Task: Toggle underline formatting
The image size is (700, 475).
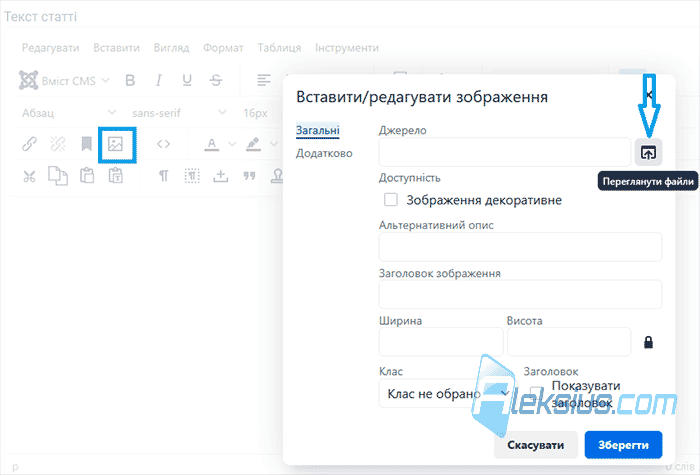Action: click(x=187, y=80)
